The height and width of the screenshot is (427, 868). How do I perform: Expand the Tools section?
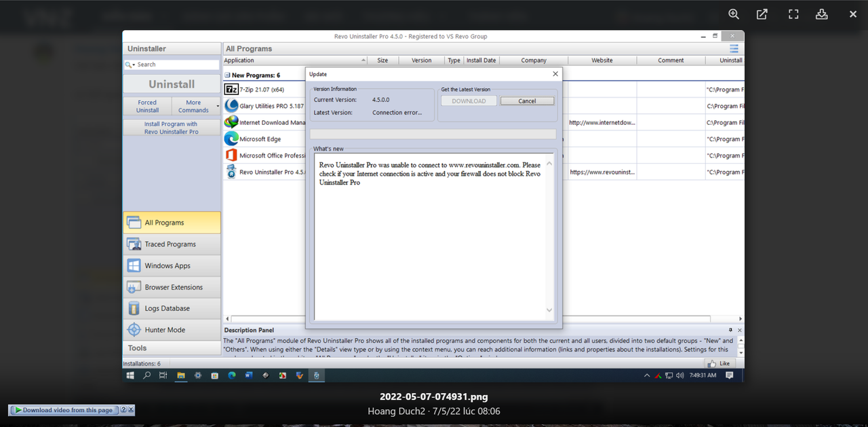pyautogui.click(x=172, y=348)
